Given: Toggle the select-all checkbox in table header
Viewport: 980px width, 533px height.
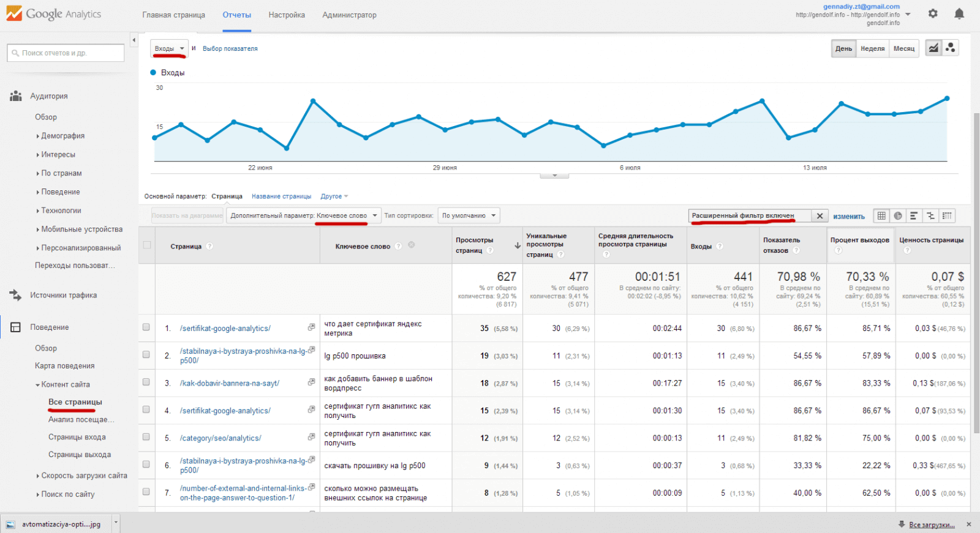Looking at the screenshot, I should 146,245.
